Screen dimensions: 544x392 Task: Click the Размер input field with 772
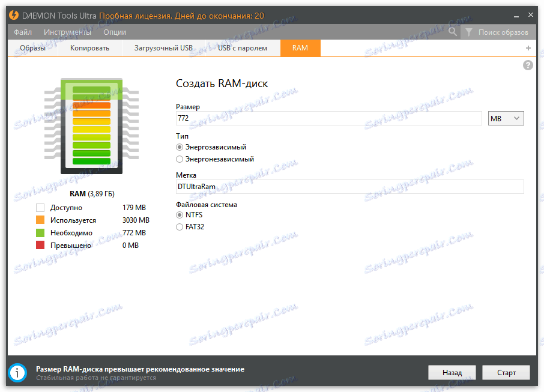pos(329,118)
